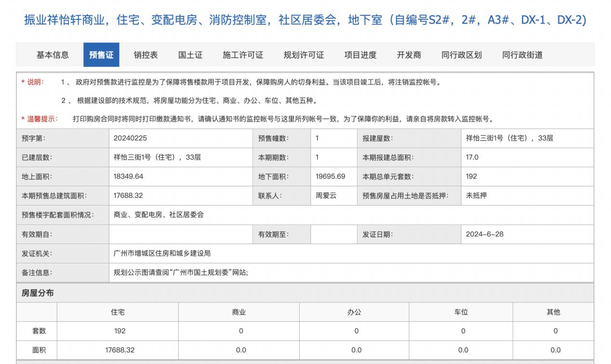The height and width of the screenshot is (364, 611).
Task: Select the 本期预售总建筑面积 value 17688.32
Action: click(x=128, y=196)
